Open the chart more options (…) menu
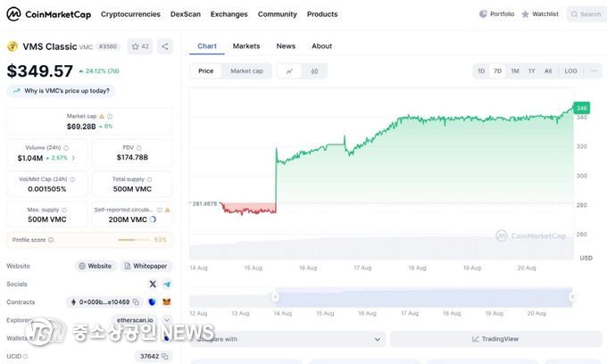 point(594,71)
